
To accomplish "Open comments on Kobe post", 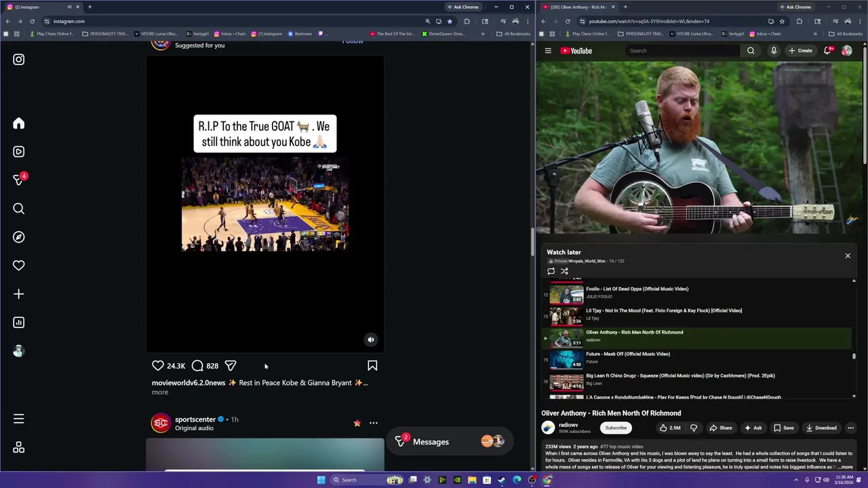I will (x=197, y=366).
